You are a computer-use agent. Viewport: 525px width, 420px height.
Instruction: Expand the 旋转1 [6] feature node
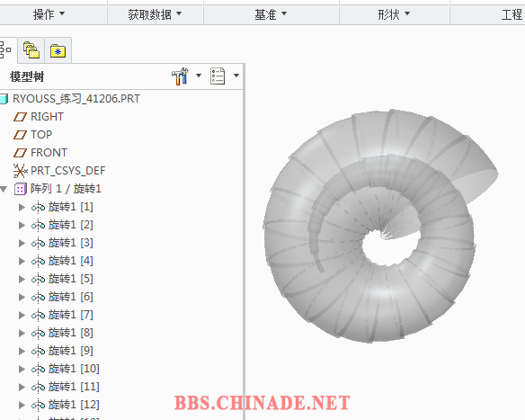point(22,297)
